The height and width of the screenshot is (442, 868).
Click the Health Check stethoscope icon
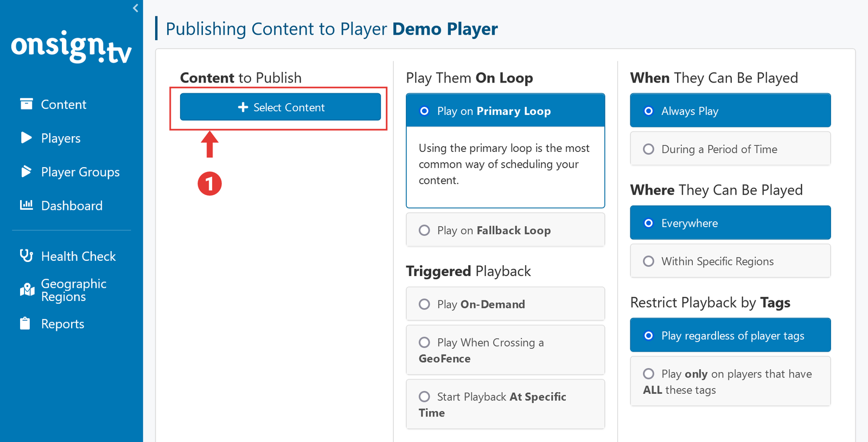(x=26, y=255)
